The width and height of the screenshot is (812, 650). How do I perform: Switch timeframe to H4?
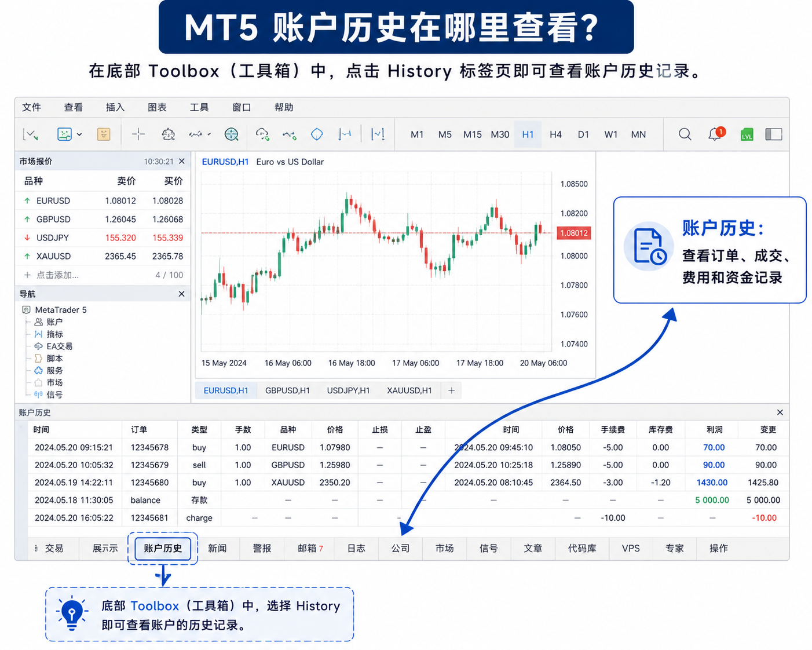(555, 134)
